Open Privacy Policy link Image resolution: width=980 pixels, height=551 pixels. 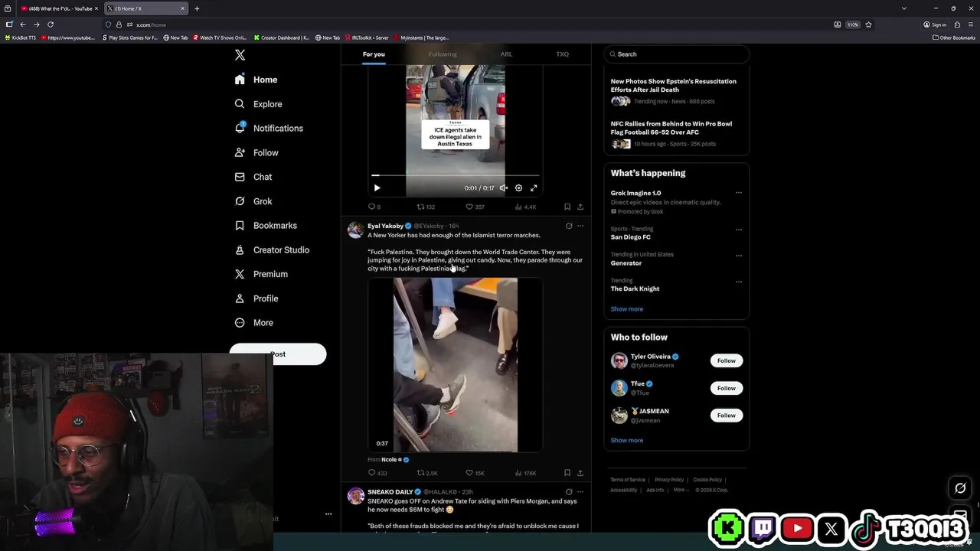[669, 480]
